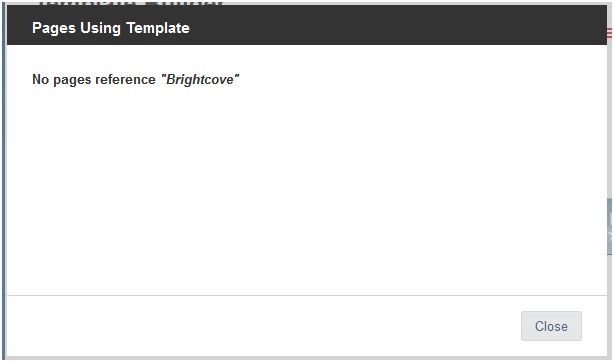Click the italic "Brightcove" template name
Screen dimensions: 614x362
coord(200,80)
